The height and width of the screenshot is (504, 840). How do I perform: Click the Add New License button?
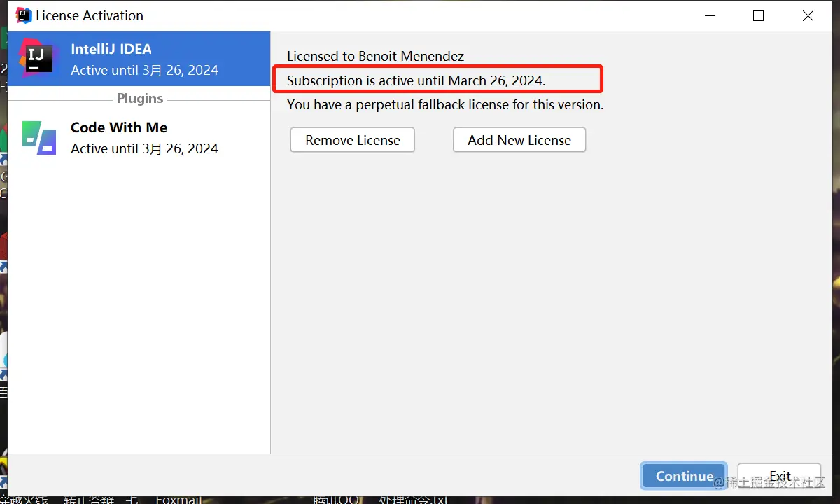coord(519,140)
